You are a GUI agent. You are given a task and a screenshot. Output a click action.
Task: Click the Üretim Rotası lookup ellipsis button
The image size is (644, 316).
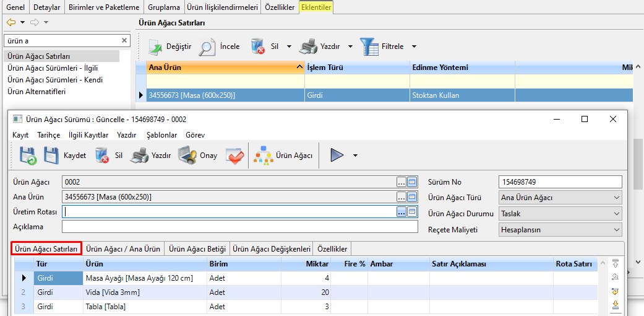[401, 212]
